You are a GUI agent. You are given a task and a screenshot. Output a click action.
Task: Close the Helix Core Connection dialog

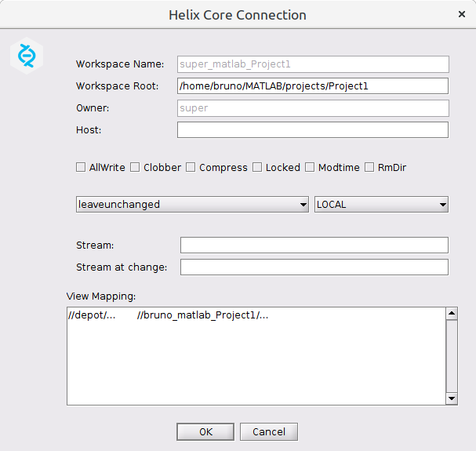click(462, 14)
